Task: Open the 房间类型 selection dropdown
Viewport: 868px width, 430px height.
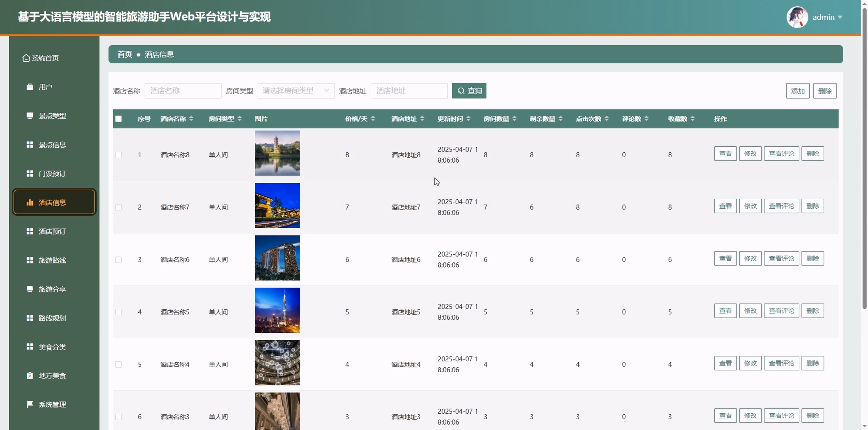Action: 295,91
